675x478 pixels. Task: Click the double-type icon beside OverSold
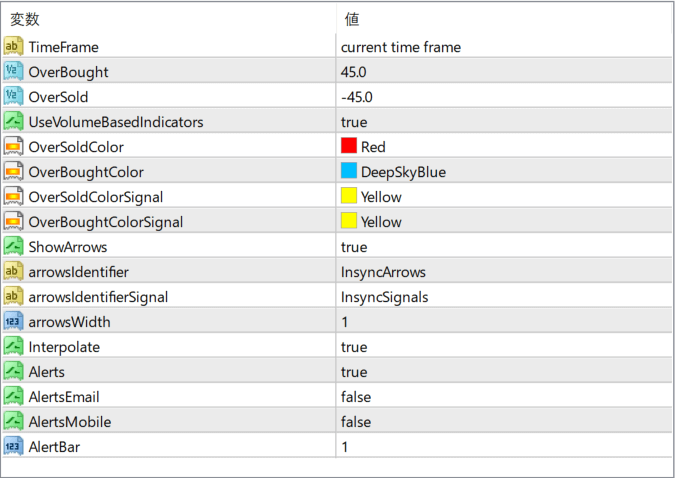tap(13, 96)
